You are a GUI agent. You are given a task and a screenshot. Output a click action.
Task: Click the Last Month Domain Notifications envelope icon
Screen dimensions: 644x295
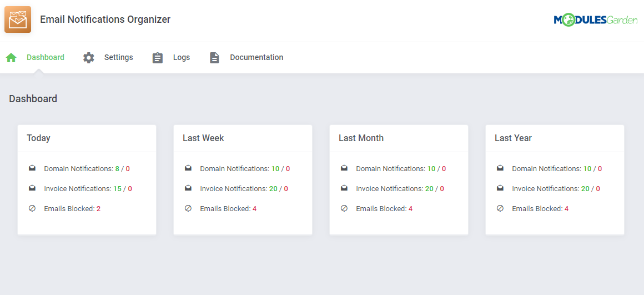click(x=344, y=168)
